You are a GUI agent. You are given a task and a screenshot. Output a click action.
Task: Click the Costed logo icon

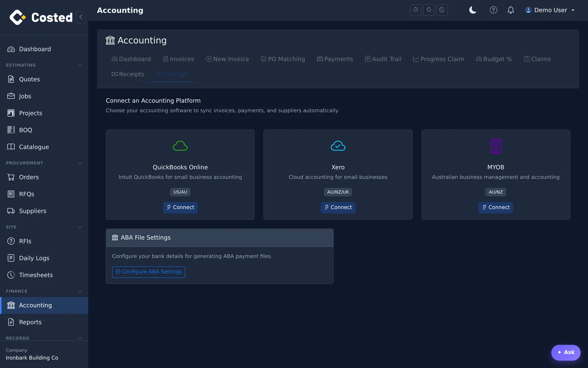pyautogui.click(x=17, y=17)
